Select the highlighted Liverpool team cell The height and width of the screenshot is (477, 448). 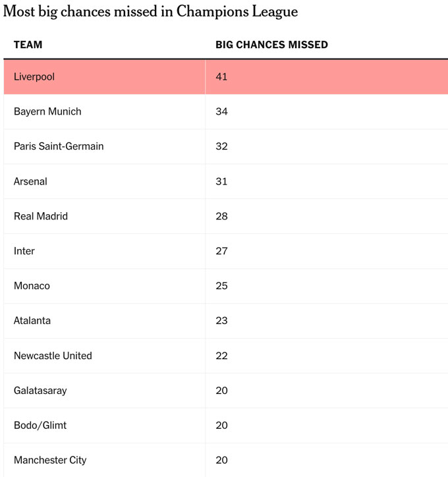coord(34,76)
